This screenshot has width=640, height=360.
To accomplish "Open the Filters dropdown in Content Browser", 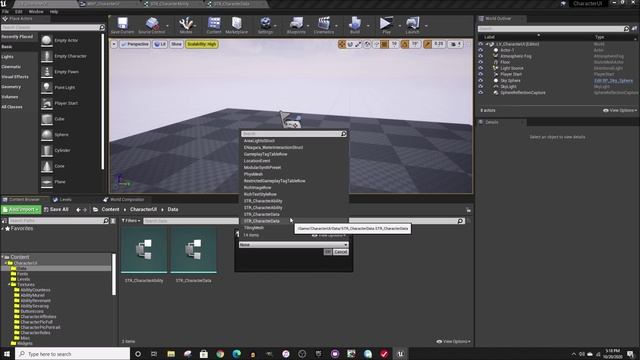I will [x=131, y=221].
